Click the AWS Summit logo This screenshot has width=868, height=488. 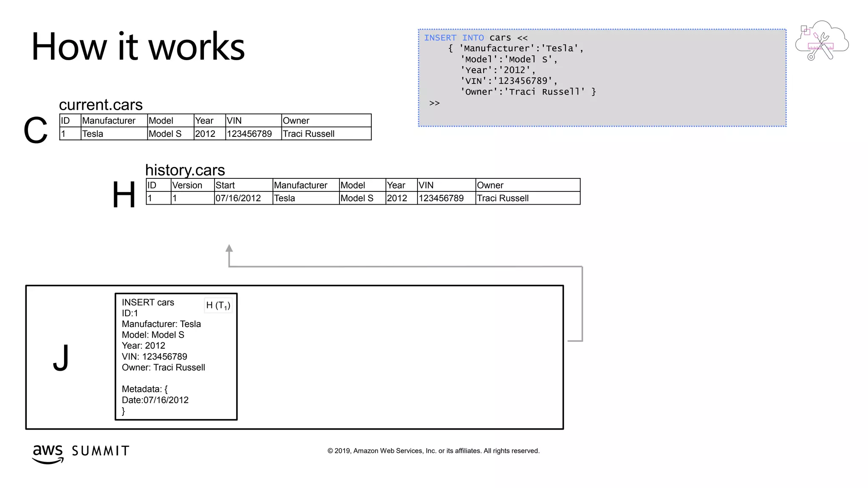pyautogui.click(x=81, y=453)
